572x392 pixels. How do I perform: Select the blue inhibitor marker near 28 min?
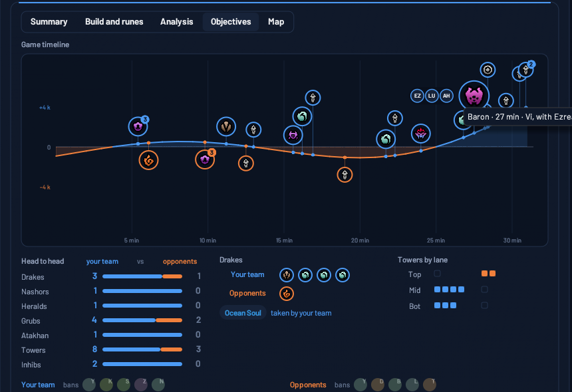488,70
